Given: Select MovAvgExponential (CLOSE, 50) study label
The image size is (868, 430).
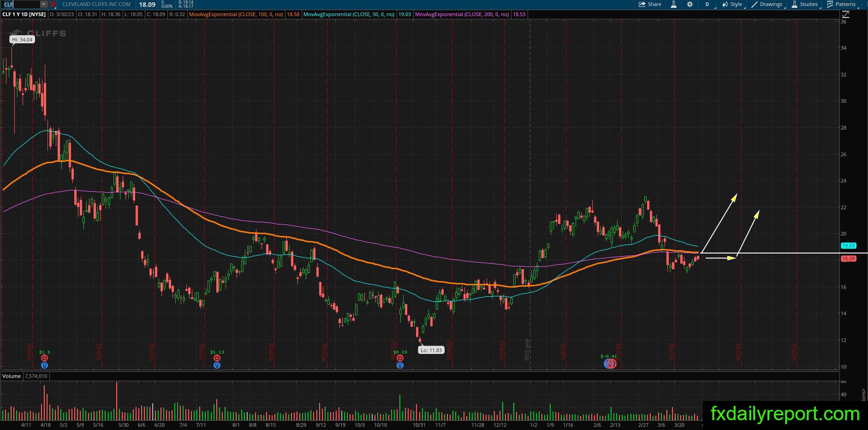Looking at the screenshot, I should click(x=349, y=14).
